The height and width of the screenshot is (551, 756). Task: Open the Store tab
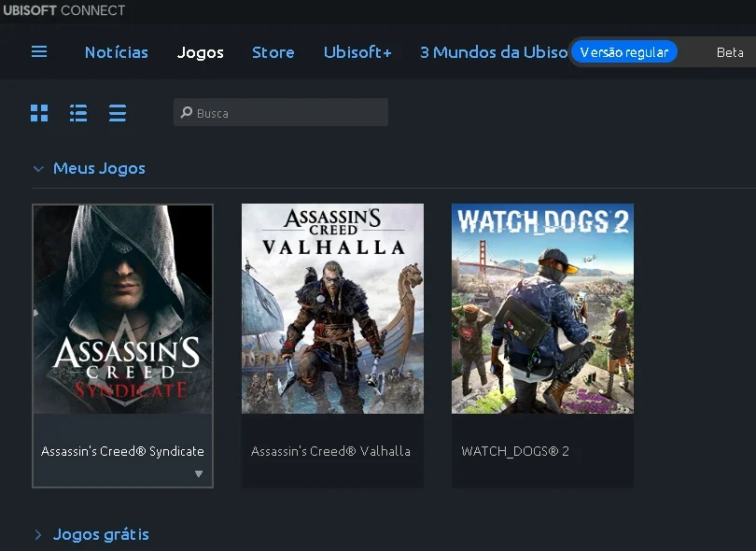(x=273, y=52)
